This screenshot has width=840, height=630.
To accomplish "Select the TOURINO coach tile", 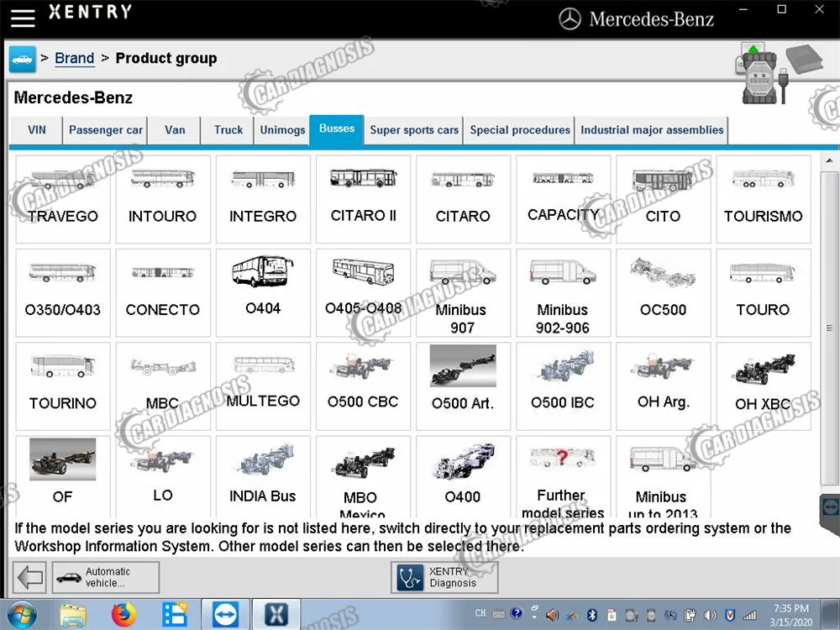I will (63, 386).
